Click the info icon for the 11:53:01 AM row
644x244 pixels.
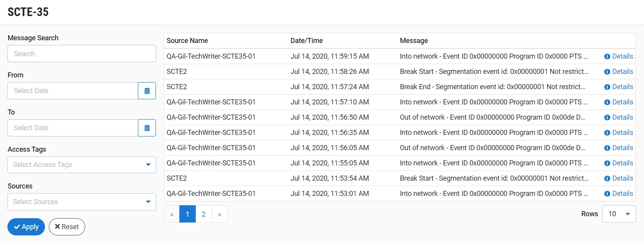607,194
